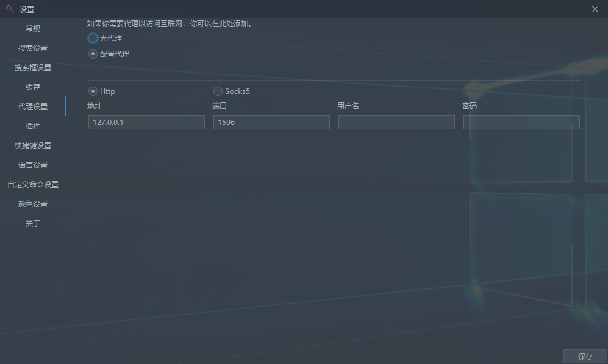Image resolution: width=608 pixels, height=364 pixels.
Task: Select 代理设置 in the sidebar
Action: click(x=33, y=106)
